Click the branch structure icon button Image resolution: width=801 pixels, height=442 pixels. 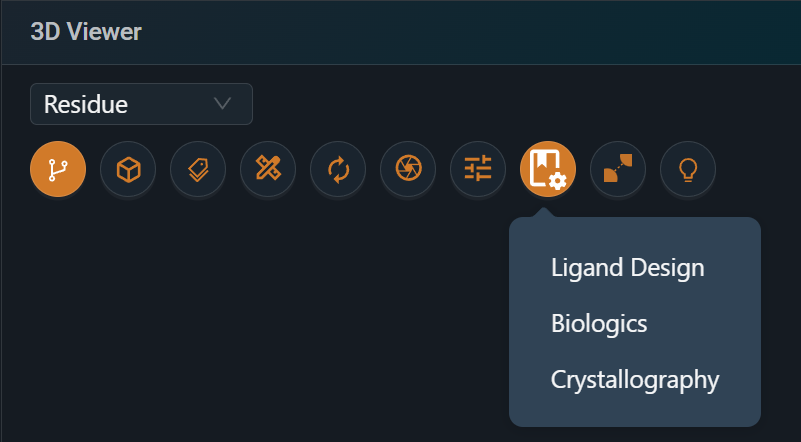coord(58,169)
